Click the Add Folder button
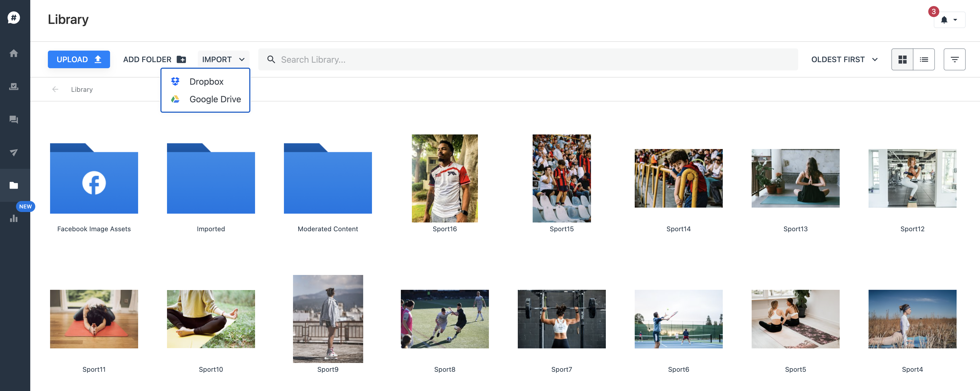980x391 pixels. point(154,59)
